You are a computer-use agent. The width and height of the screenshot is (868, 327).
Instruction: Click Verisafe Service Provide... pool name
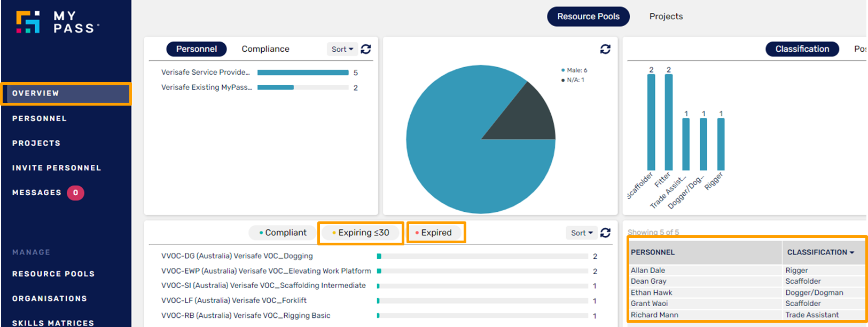pyautogui.click(x=206, y=73)
